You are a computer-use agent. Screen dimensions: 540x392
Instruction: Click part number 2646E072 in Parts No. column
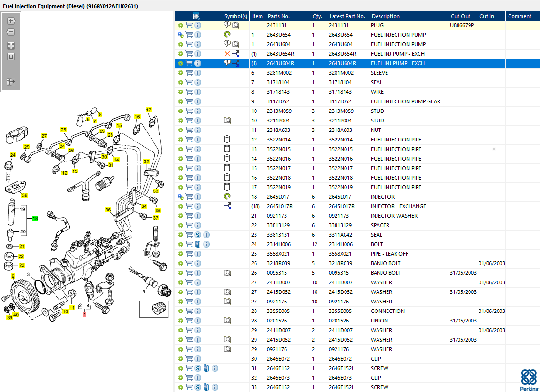coord(278,359)
